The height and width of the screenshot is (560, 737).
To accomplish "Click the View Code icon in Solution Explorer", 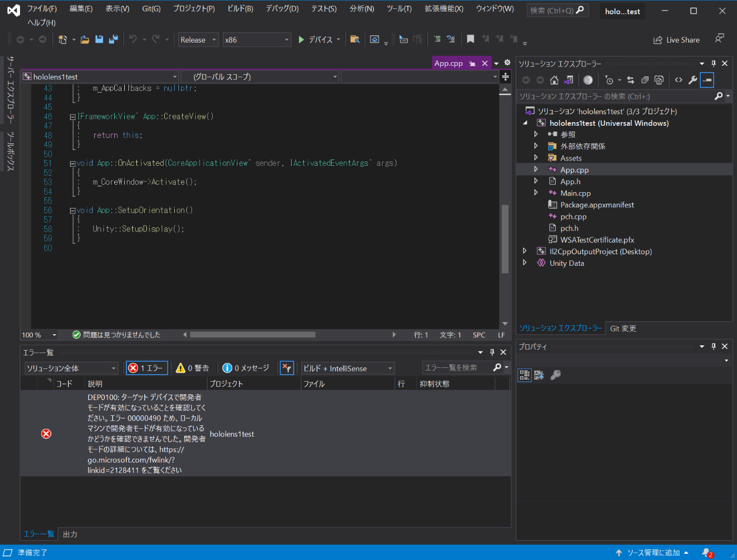I will coord(679,80).
